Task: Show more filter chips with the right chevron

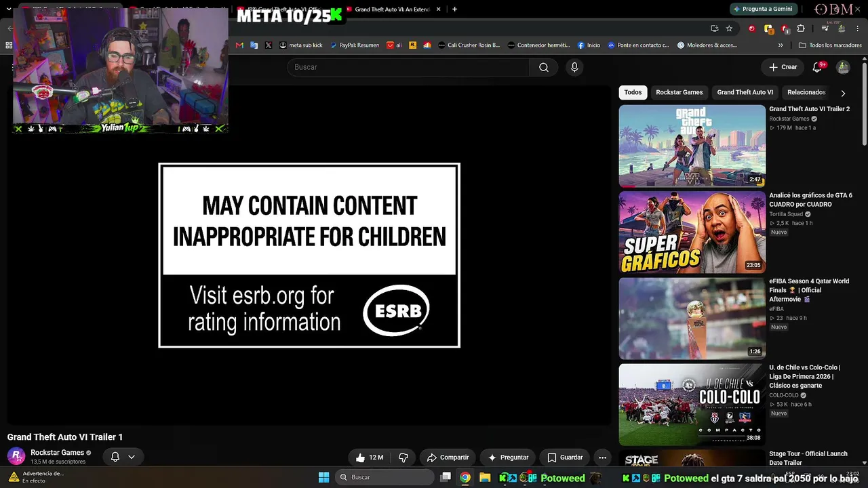Action: [843, 93]
